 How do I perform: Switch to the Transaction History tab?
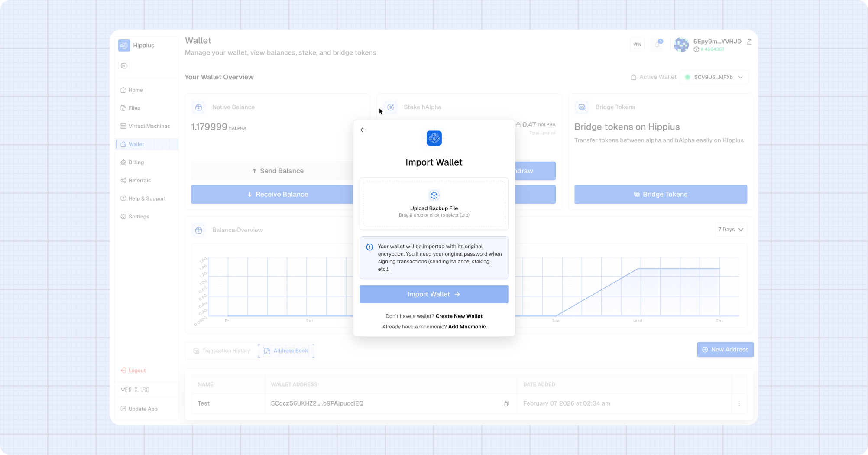(222, 351)
